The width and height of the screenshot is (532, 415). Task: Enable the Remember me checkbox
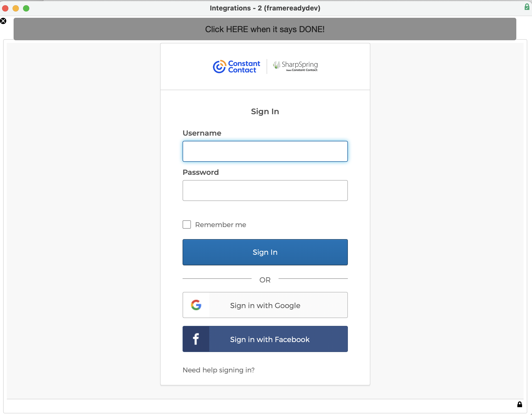tap(187, 224)
